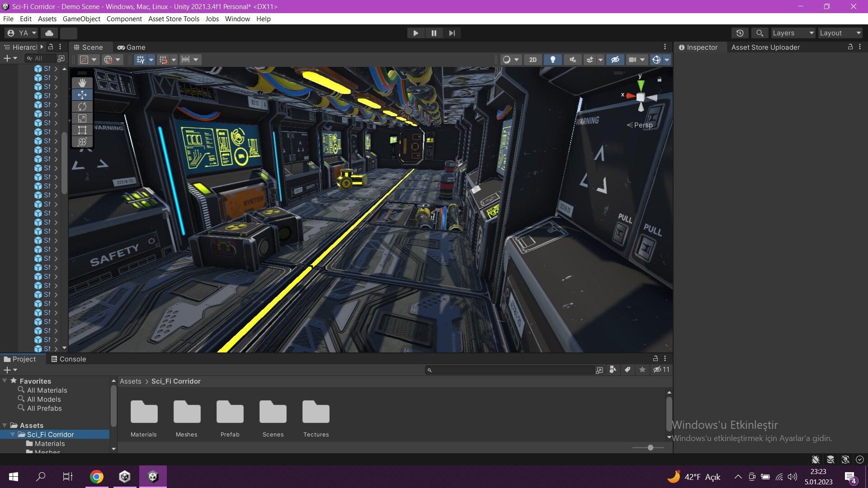
Task: Toggle hidden objects visibility in scene
Action: point(615,60)
